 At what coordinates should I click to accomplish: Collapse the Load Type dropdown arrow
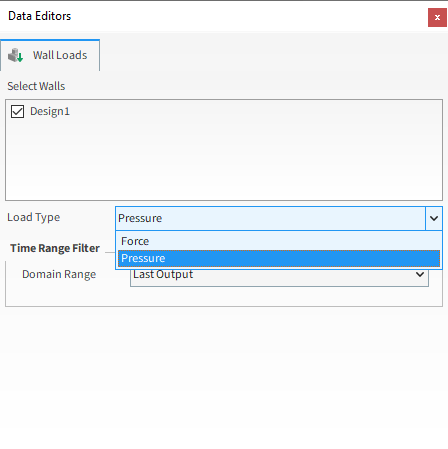(434, 218)
